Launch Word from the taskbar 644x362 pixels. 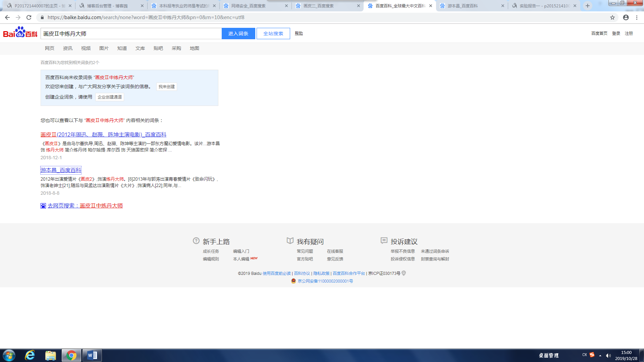(92, 355)
